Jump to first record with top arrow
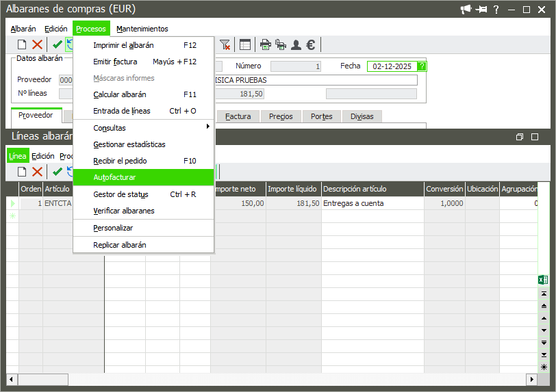The height and width of the screenshot is (392, 556). tap(544, 293)
